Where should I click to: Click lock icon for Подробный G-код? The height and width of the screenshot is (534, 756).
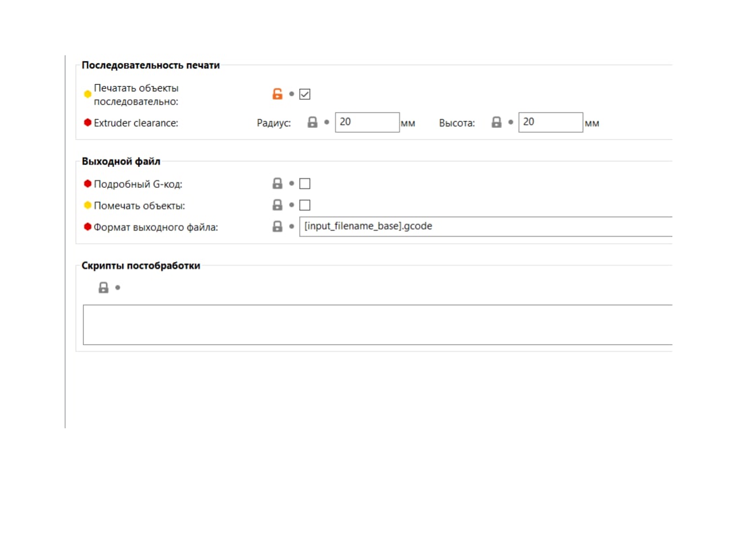[x=277, y=184]
